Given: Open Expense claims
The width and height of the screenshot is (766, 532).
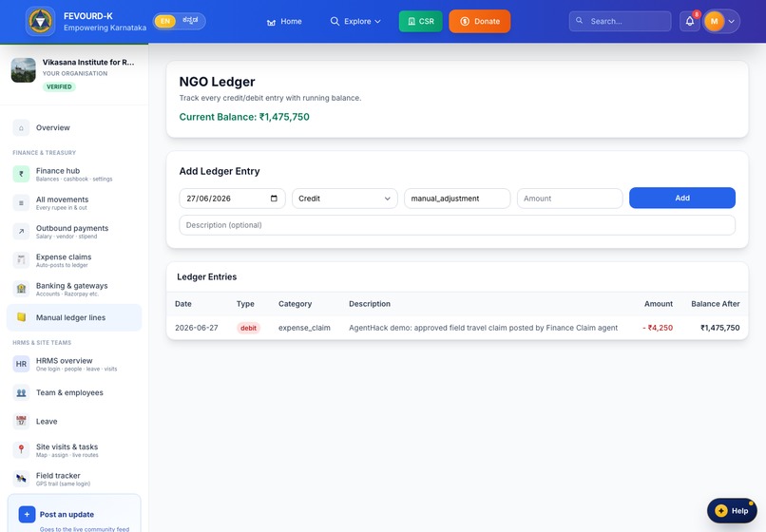Looking at the screenshot, I should pyautogui.click(x=74, y=260).
